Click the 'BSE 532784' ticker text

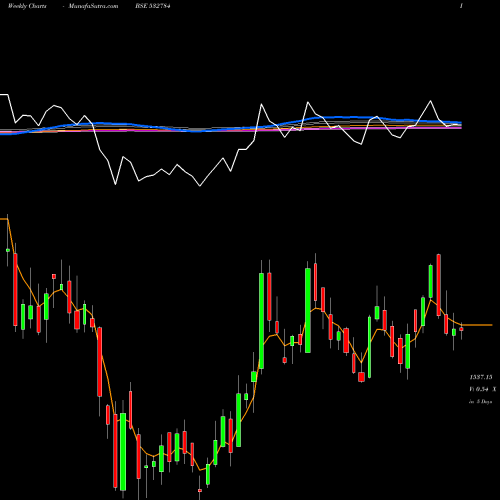pos(153,6)
